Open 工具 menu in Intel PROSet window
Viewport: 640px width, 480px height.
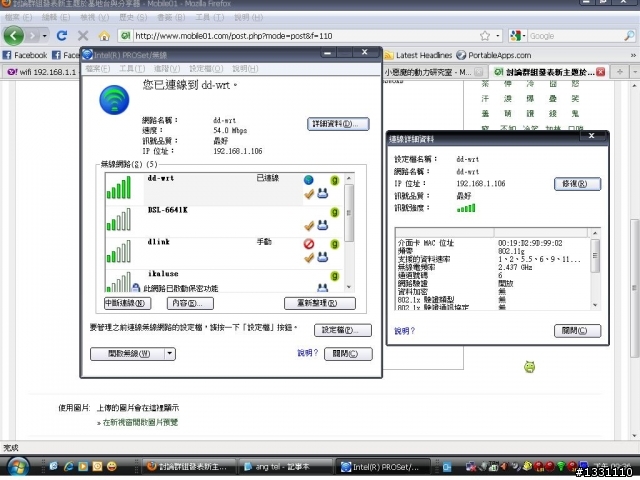click(132, 69)
